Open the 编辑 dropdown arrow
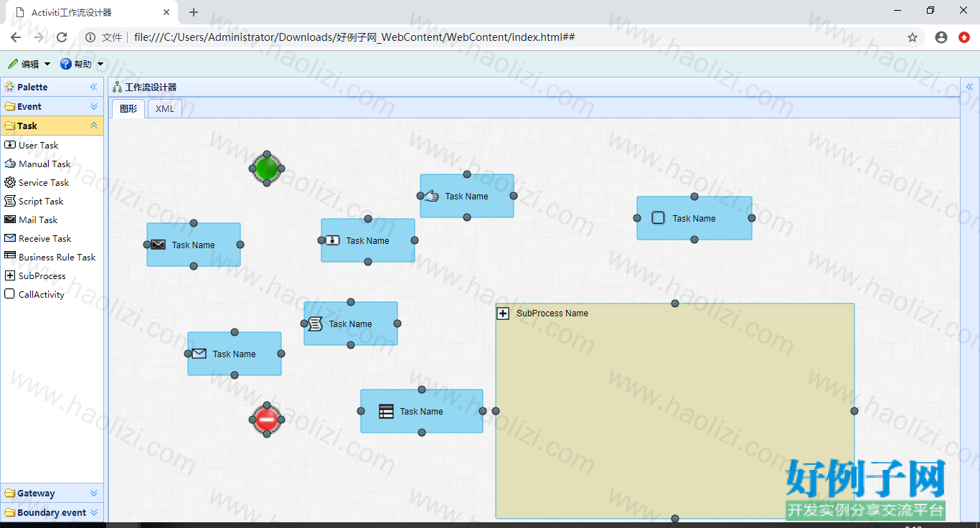This screenshot has height=528, width=980. click(47, 64)
